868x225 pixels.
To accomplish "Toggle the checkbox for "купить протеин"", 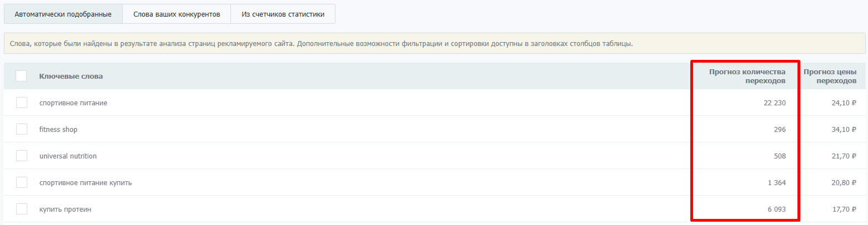I will (x=22, y=209).
